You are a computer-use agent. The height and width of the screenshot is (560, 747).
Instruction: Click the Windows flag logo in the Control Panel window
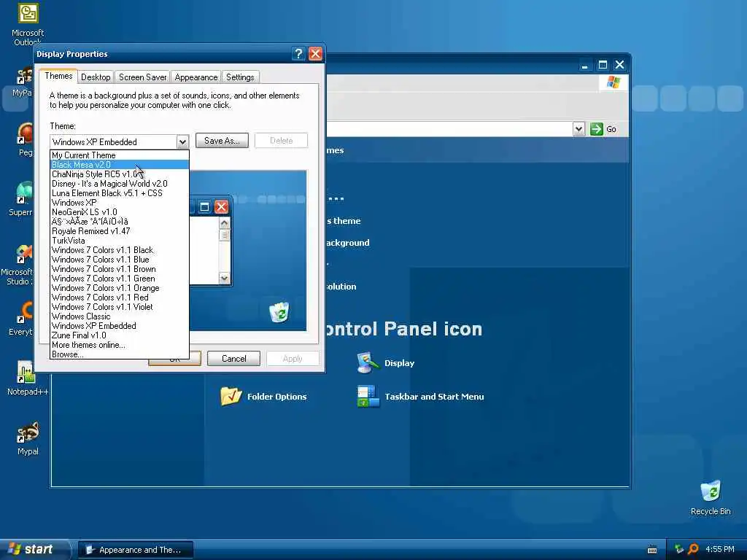[613, 82]
